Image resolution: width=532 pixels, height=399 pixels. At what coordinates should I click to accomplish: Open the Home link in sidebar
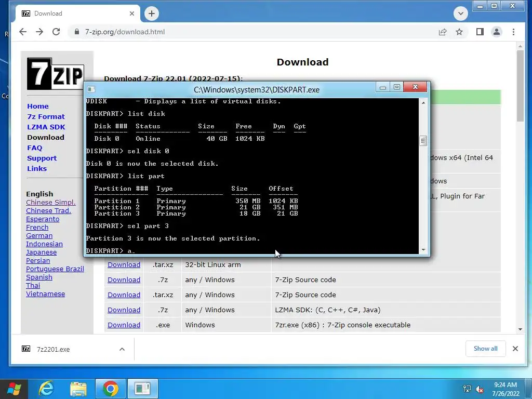(37, 106)
